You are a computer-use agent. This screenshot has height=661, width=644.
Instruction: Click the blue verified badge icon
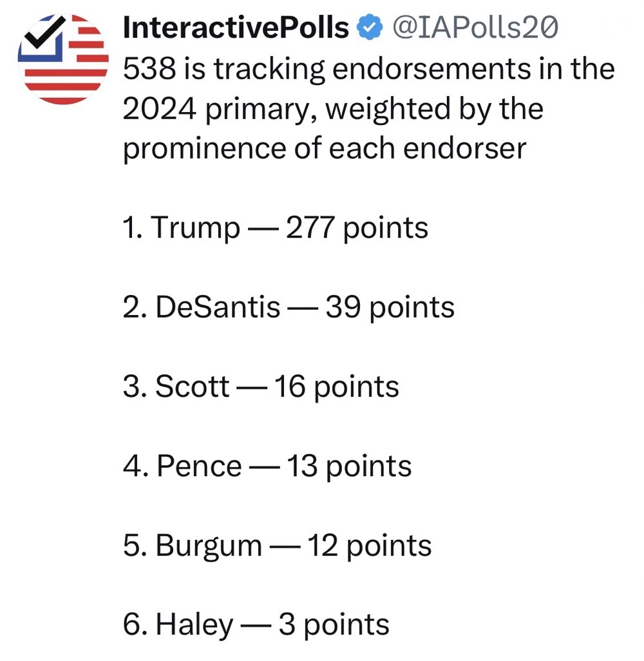(370, 27)
